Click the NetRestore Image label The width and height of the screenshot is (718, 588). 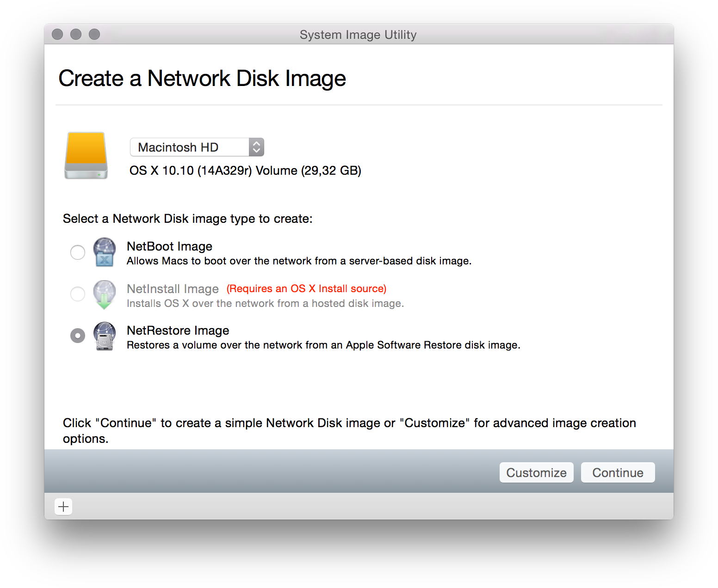pyautogui.click(x=178, y=331)
